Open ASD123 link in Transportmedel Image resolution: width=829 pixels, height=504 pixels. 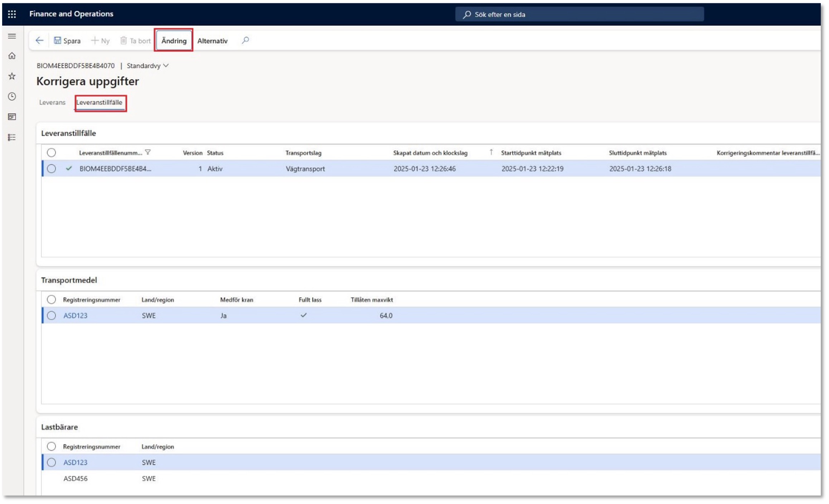tap(75, 316)
